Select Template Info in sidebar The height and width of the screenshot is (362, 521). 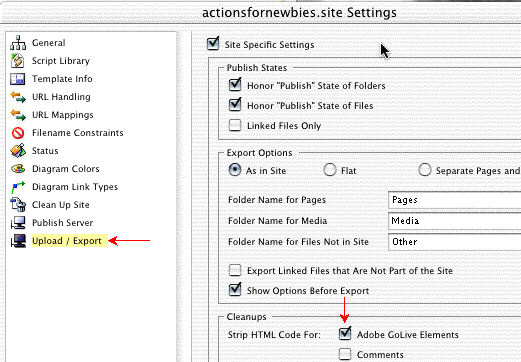tap(62, 79)
